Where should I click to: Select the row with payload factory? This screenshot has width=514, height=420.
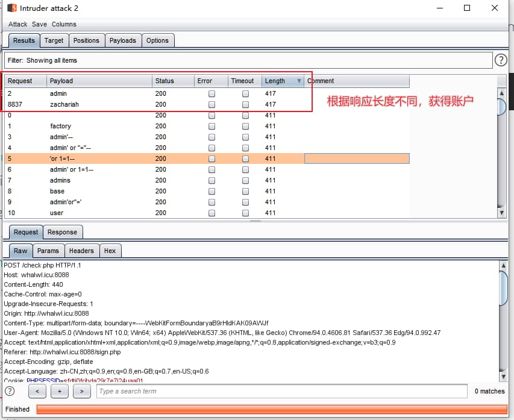coord(207,126)
